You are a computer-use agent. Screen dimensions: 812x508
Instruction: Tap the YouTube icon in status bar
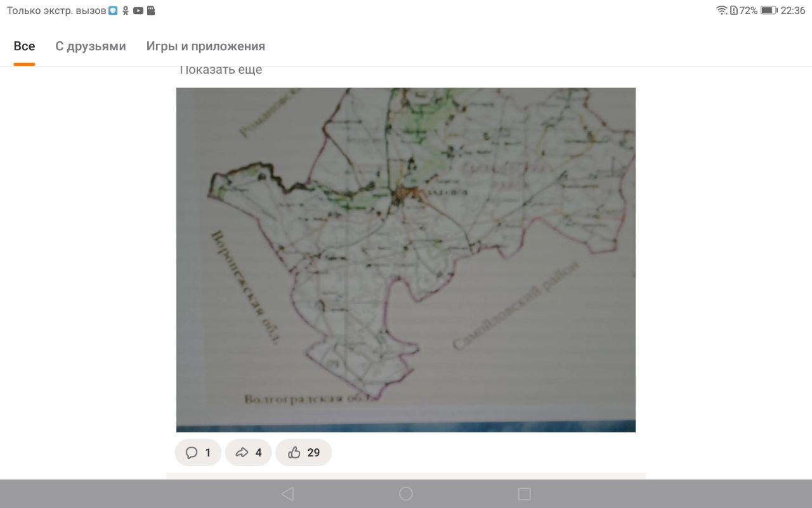[x=138, y=11]
